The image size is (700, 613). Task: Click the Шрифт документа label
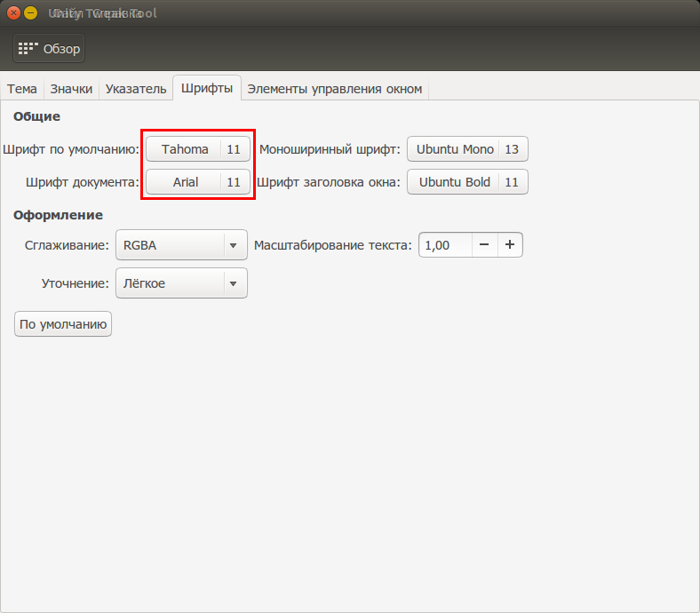[83, 182]
